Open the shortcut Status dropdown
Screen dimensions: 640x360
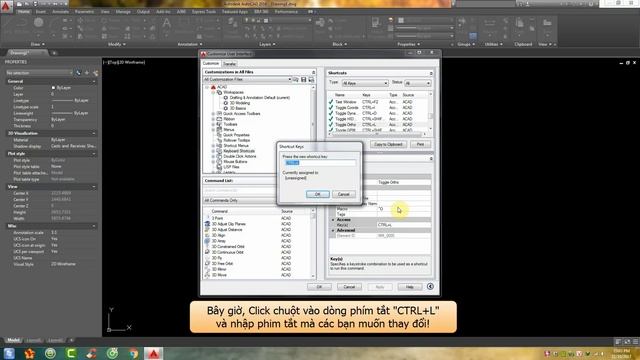point(417,83)
